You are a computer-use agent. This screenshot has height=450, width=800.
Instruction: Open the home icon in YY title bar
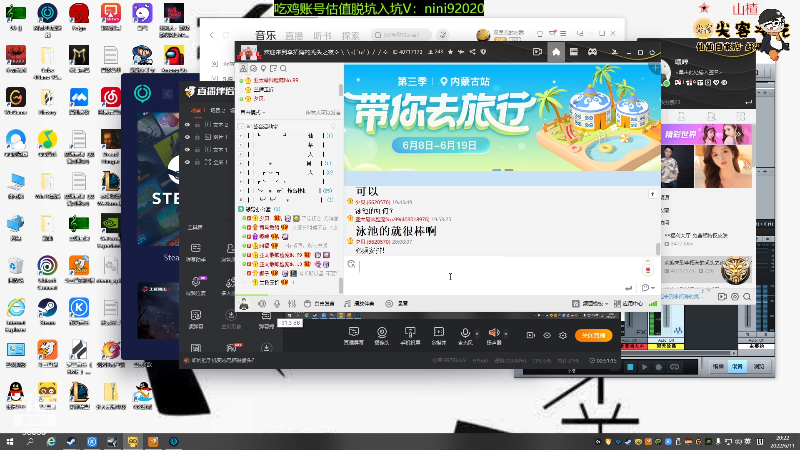(556, 52)
